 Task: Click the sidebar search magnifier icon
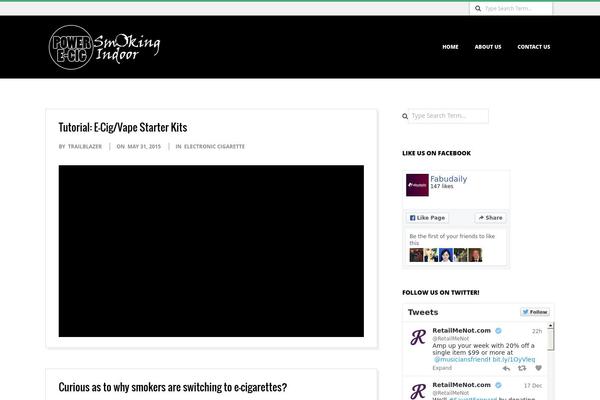(405, 116)
